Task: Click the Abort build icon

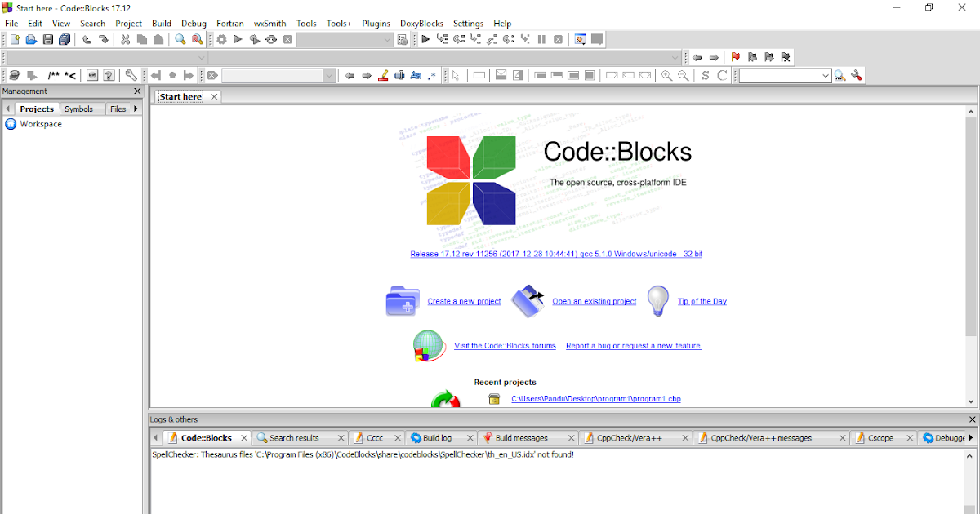Action: click(287, 39)
